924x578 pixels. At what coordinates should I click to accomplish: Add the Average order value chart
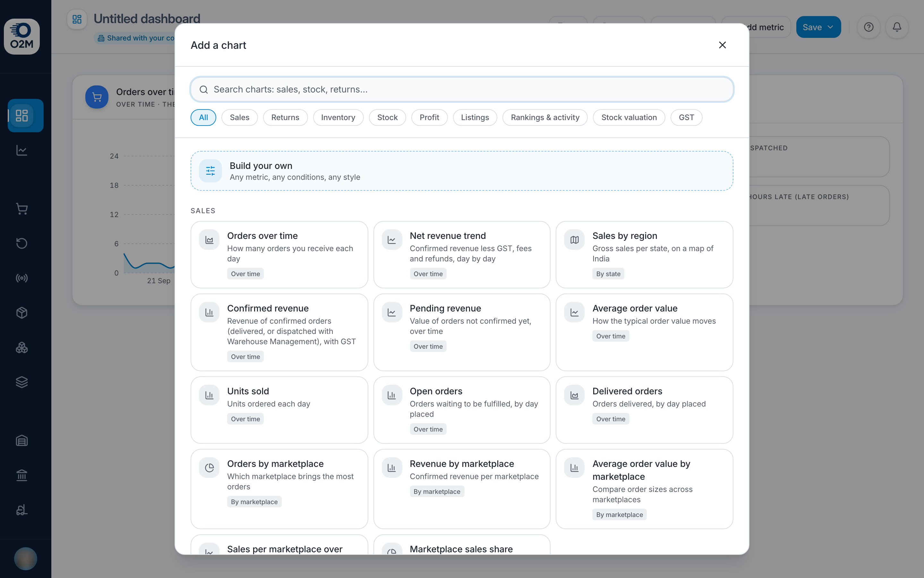click(x=645, y=332)
